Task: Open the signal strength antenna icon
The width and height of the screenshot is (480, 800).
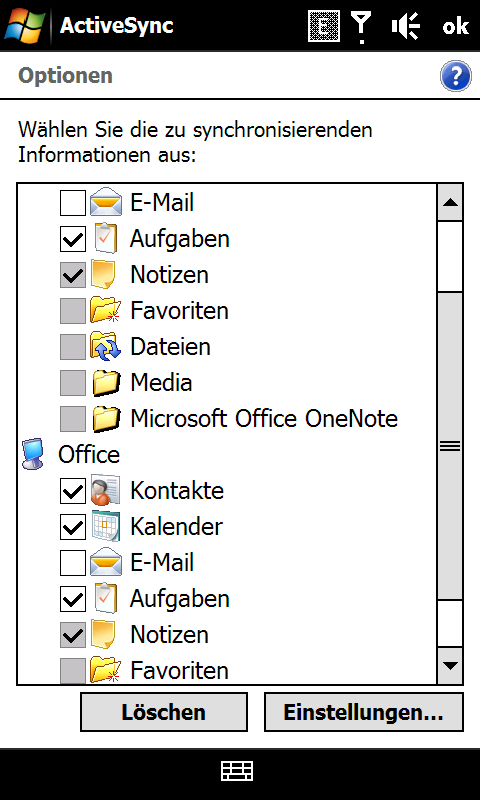Action: (362, 27)
